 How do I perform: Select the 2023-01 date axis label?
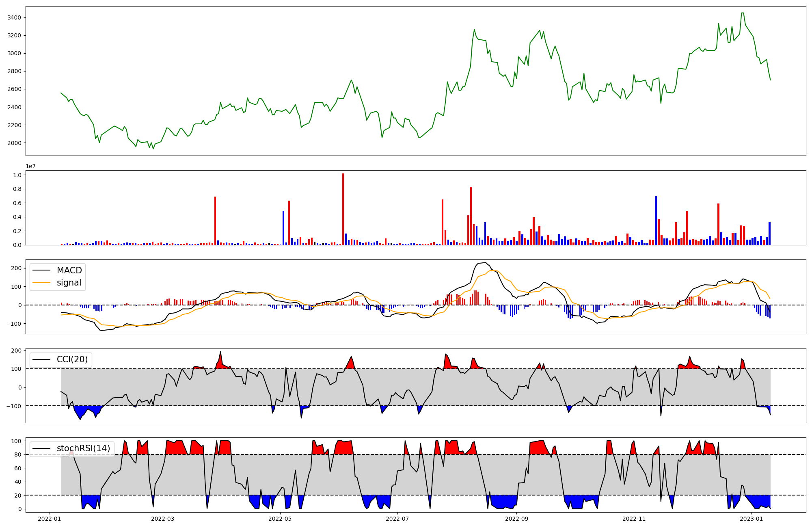coord(752,519)
